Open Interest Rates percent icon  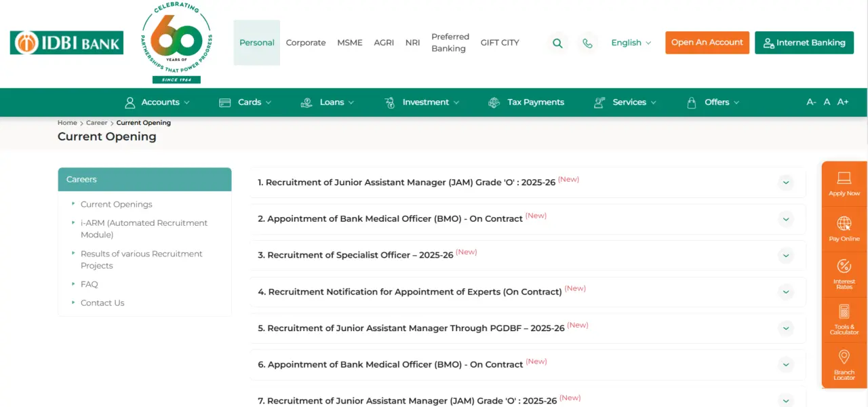844,266
